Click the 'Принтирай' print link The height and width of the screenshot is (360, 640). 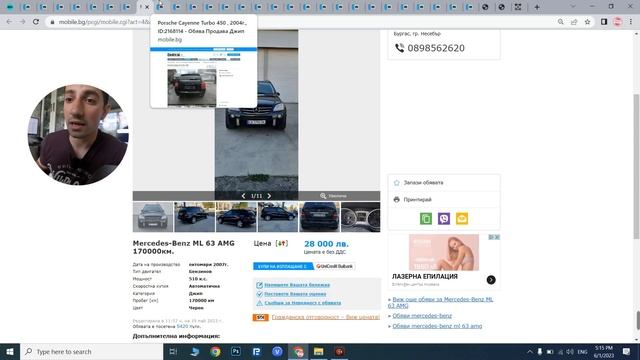418,200
